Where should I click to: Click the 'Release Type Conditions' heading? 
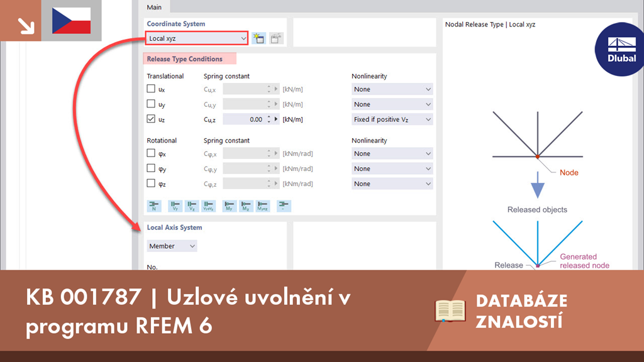click(184, 58)
